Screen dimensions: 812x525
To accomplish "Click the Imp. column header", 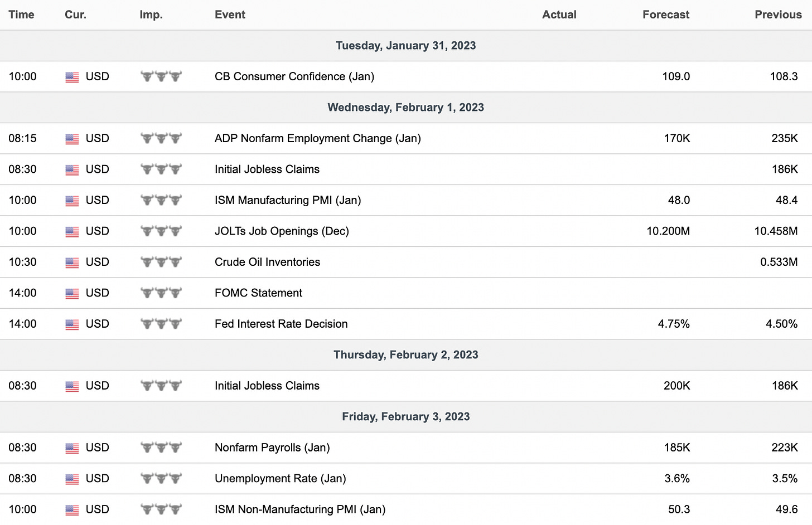I will pos(151,15).
